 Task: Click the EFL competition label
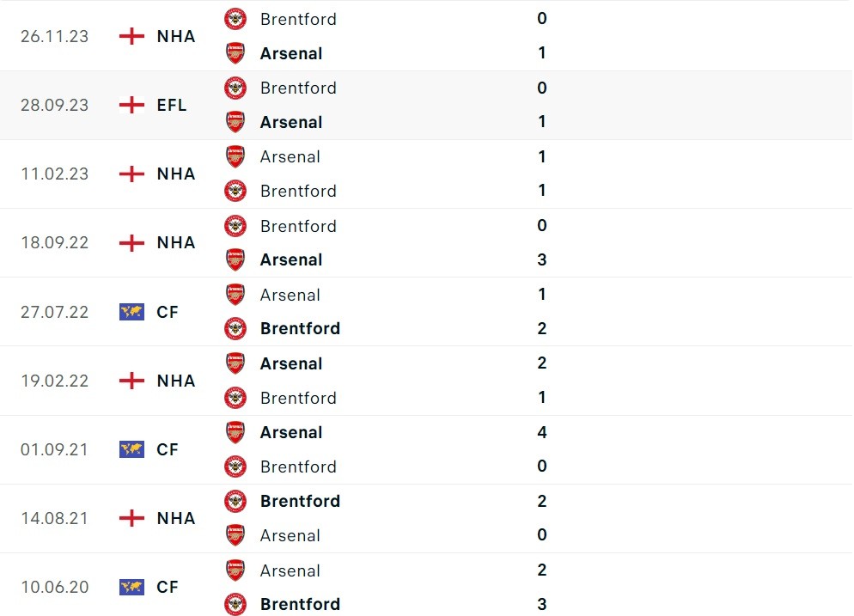pyautogui.click(x=172, y=105)
